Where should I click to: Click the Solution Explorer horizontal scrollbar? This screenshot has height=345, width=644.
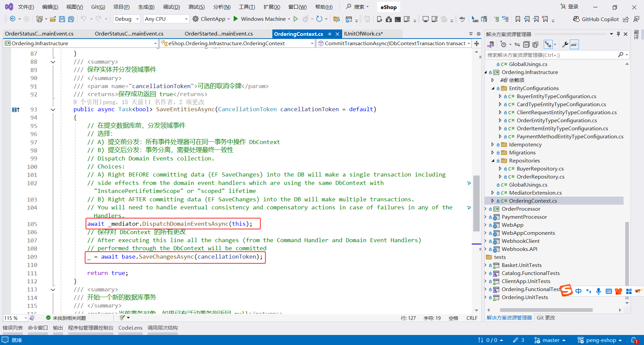[x=546, y=310]
